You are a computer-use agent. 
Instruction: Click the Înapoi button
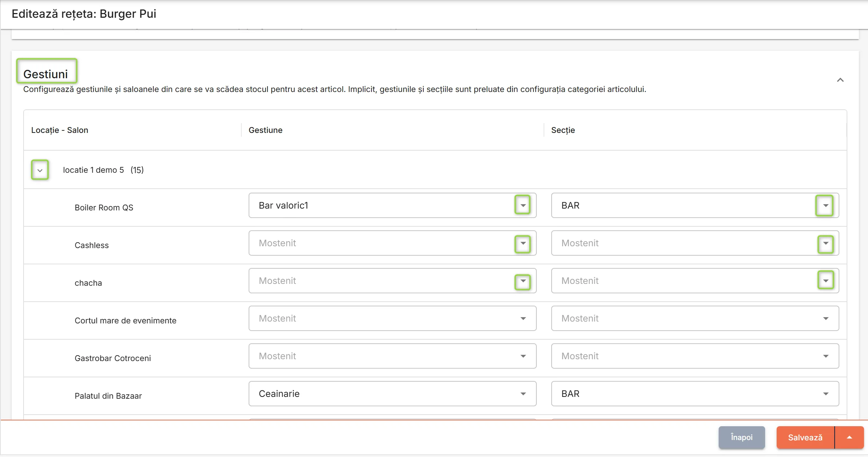pos(742,437)
